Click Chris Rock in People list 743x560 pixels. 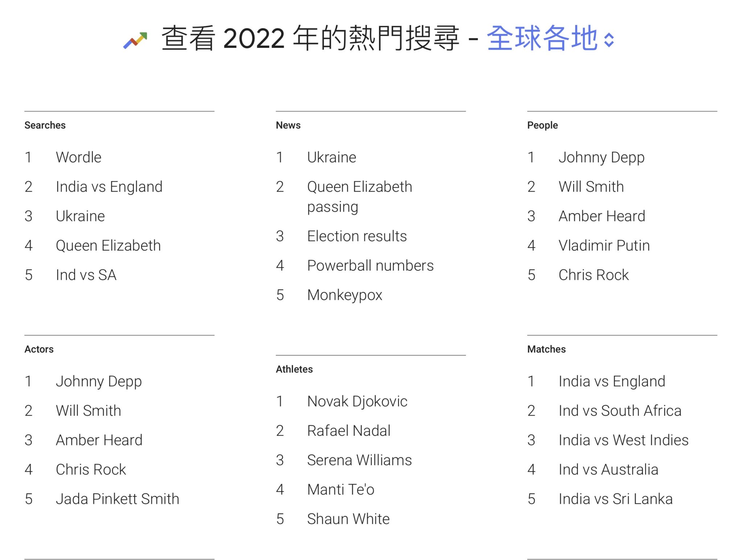pos(593,275)
